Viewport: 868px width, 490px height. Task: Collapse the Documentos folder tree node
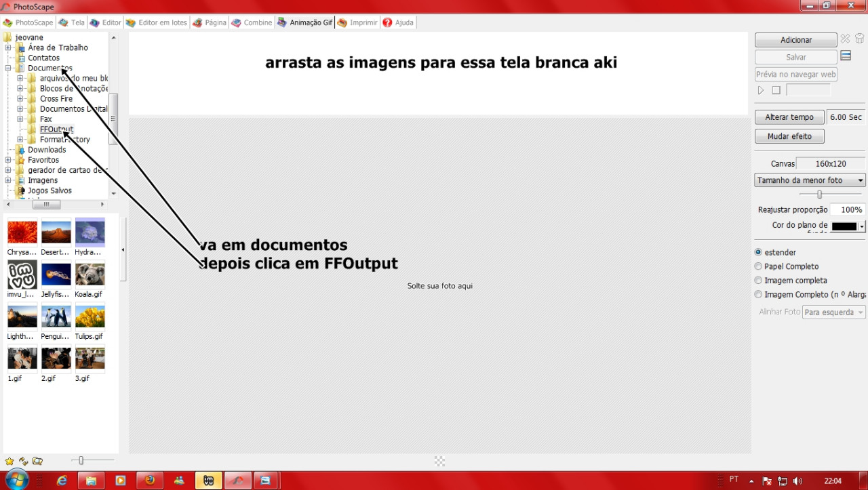pyautogui.click(x=8, y=68)
